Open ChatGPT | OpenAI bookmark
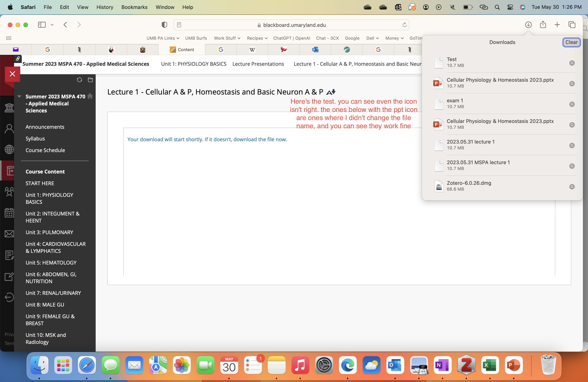The image size is (588, 382). tap(291, 38)
